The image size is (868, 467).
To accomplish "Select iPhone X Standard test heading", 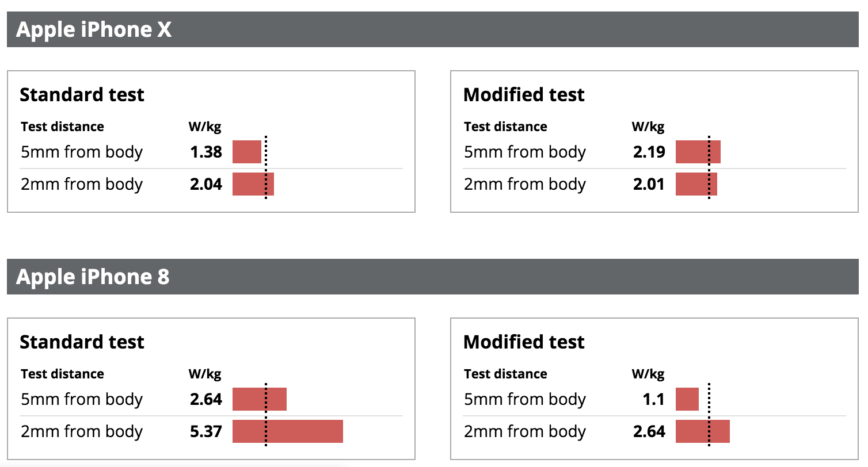I will click(82, 94).
